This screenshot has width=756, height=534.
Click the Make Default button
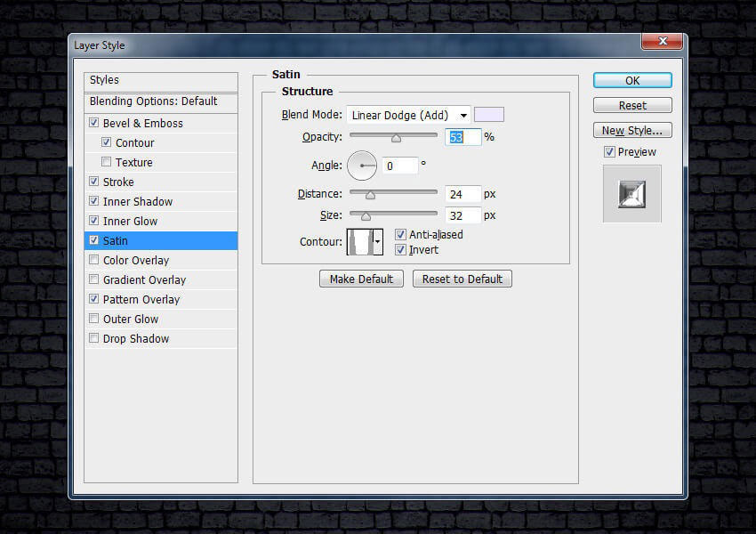click(x=362, y=279)
